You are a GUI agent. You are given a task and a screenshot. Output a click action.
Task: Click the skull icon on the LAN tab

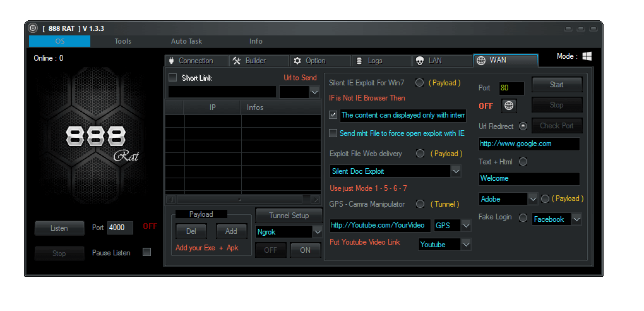click(420, 61)
